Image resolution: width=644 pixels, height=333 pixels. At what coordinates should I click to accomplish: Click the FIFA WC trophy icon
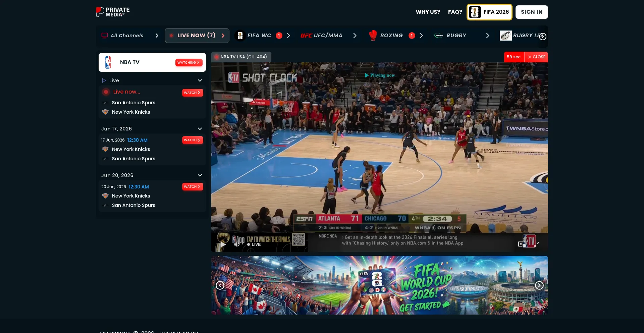[240, 36]
